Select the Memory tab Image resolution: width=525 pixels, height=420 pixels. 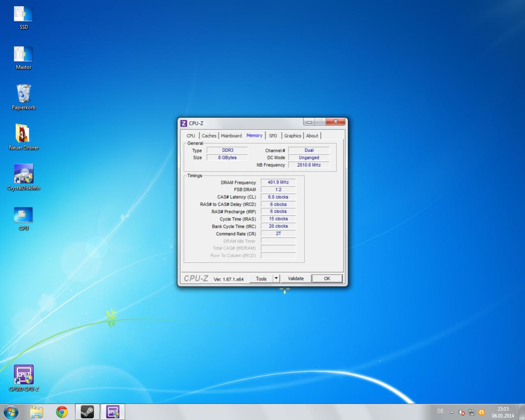(254, 135)
